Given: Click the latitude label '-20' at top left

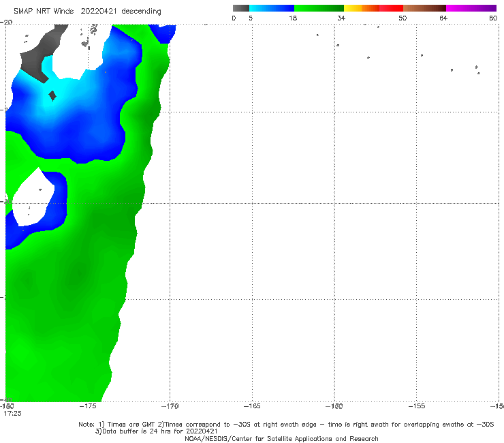Looking at the screenshot, I should click(6, 22).
